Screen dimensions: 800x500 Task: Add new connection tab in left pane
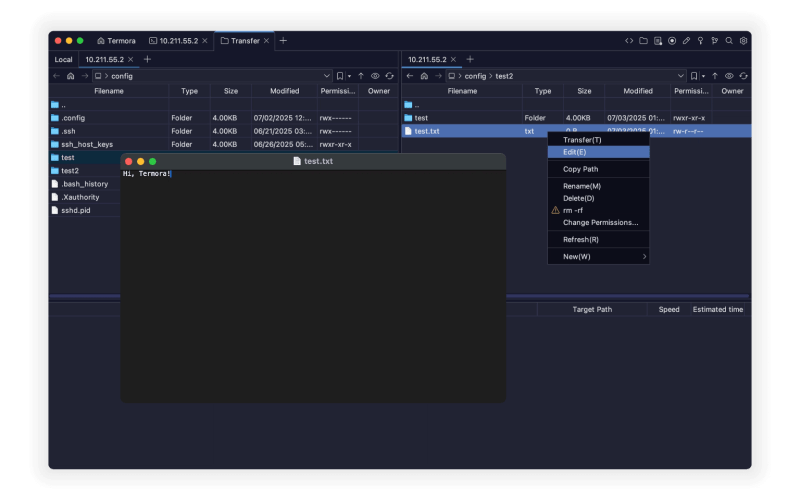pos(147,60)
